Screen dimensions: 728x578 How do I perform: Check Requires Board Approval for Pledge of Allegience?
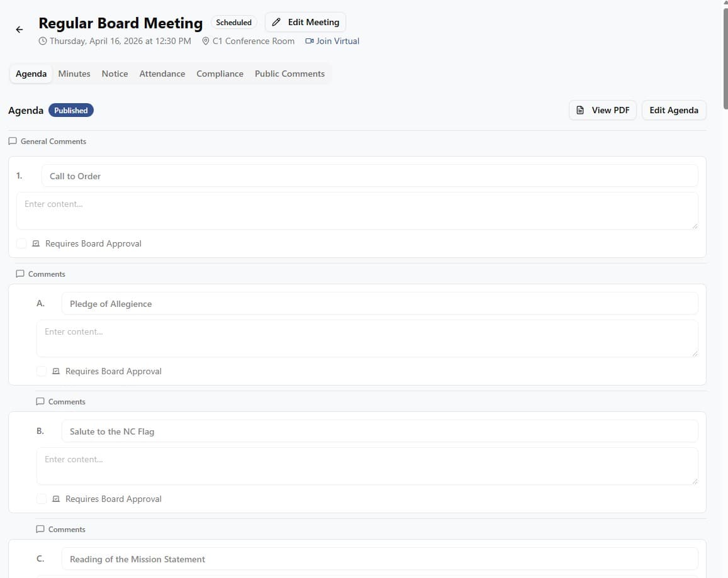(42, 372)
